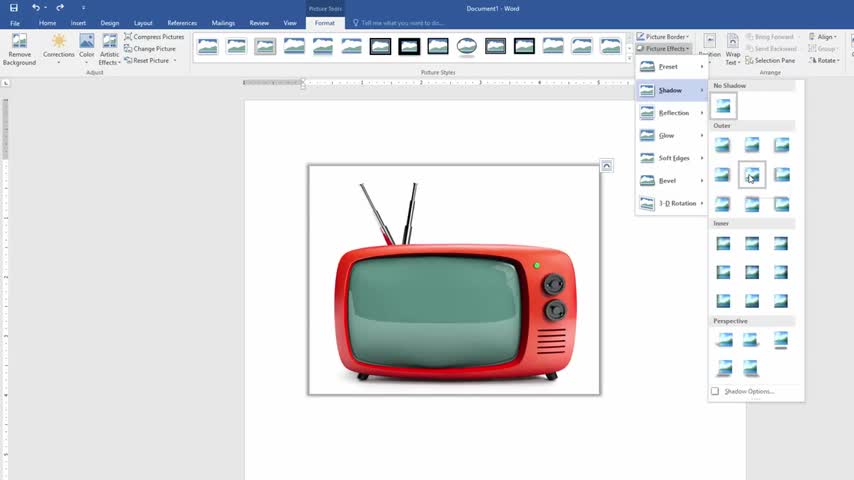Toggle the Picture Effects dropdown
Image resolution: width=854 pixels, height=480 pixels.
click(663, 48)
